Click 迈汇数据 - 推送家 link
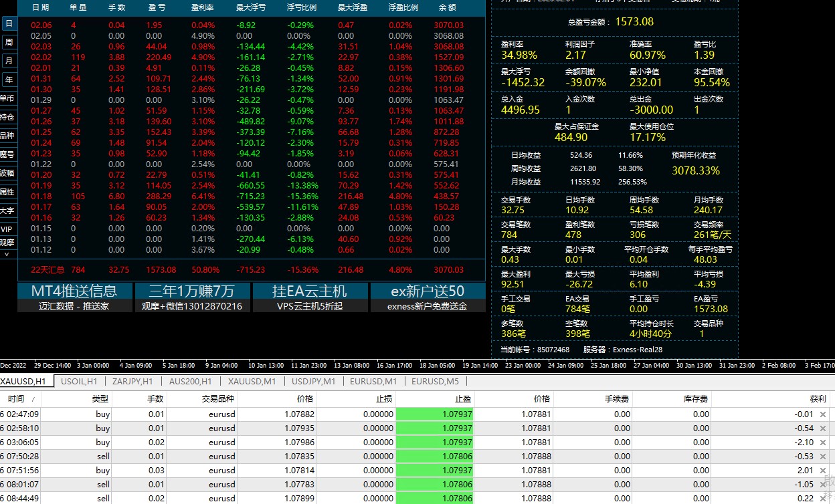 [74, 306]
